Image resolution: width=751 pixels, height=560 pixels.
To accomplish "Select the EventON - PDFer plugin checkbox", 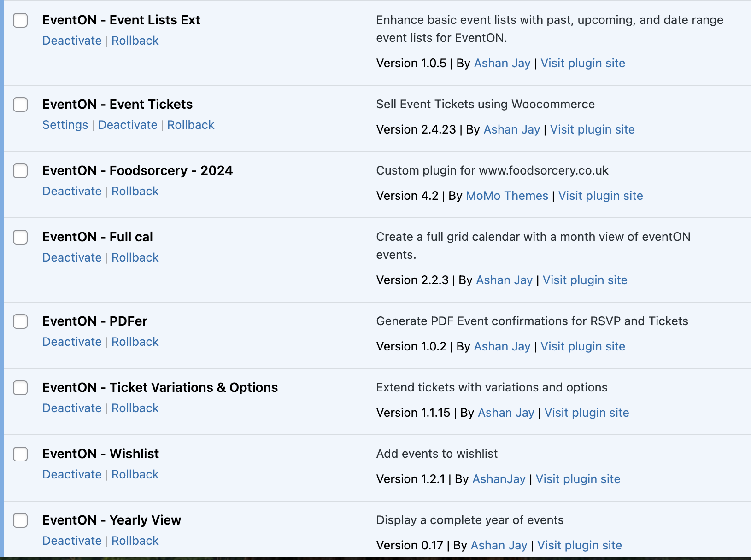I will coord(20,321).
